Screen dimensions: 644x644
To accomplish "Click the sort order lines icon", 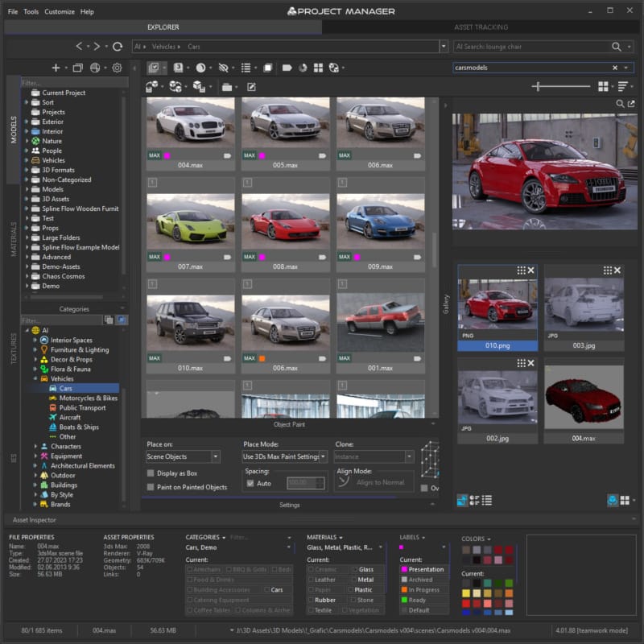I will click(x=622, y=86).
